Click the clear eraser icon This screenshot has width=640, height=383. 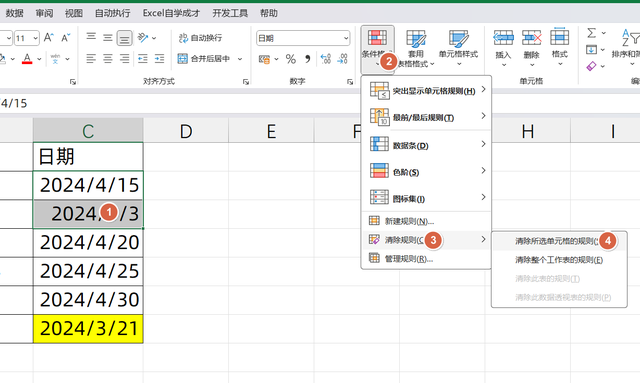[591, 66]
